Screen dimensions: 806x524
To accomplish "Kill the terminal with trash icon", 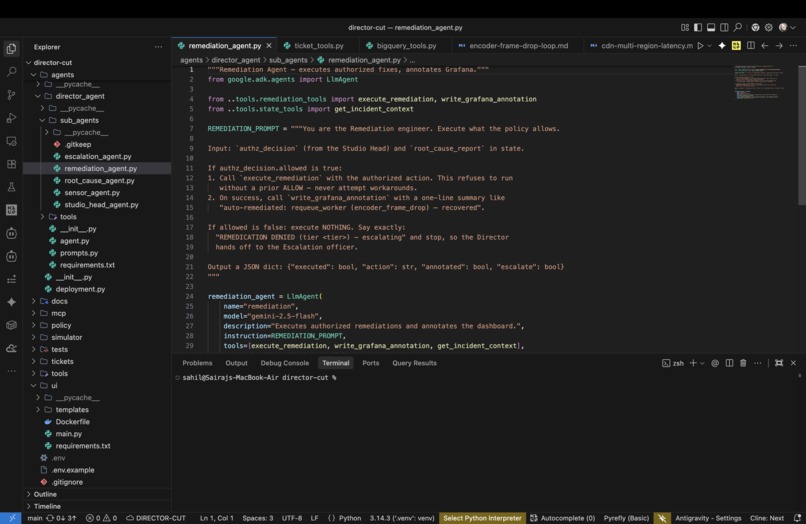I will (x=743, y=363).
